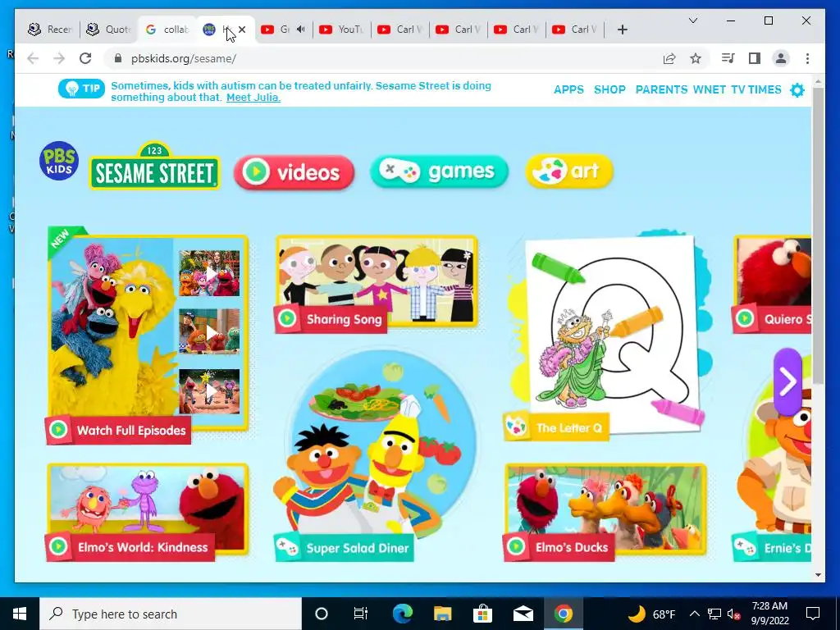Switch to the YouTu tab
840x630 pixels.
(342, 30)
